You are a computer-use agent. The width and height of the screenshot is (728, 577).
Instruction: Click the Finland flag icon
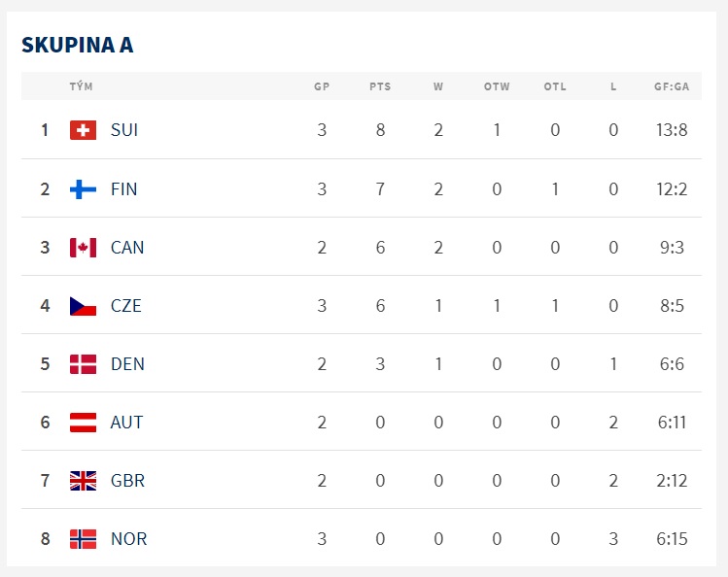tap(84, 189)
